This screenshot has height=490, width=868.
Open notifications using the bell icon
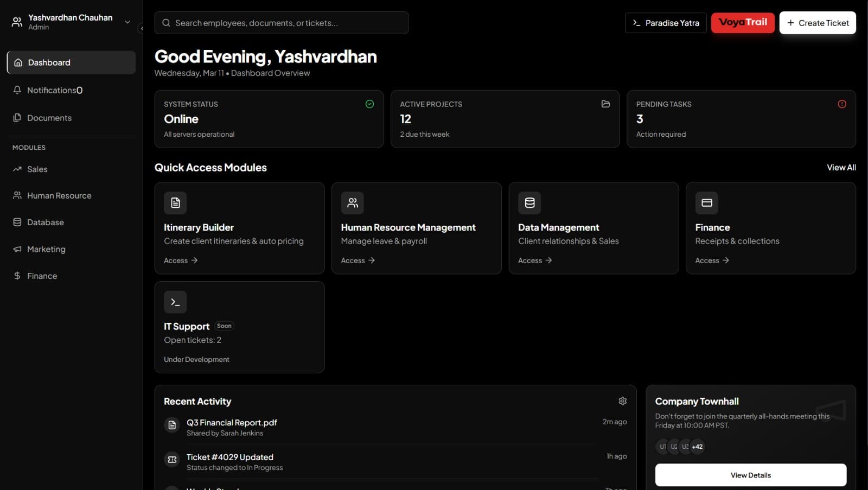point(17,90)
